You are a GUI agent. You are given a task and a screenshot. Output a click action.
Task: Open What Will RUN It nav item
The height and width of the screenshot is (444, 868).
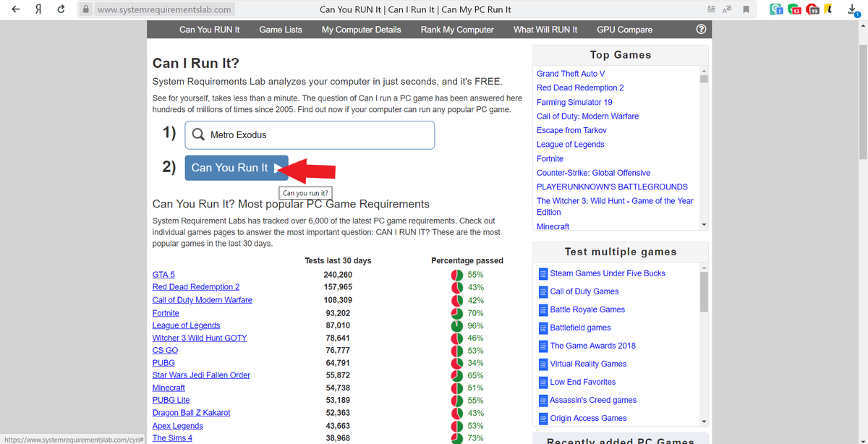545,30
